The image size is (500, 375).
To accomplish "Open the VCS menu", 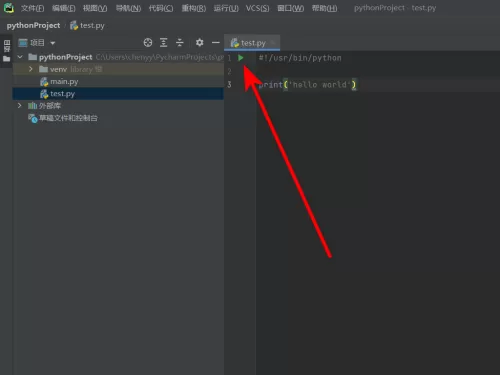I will pyautogui.click(x=257, y=8).
